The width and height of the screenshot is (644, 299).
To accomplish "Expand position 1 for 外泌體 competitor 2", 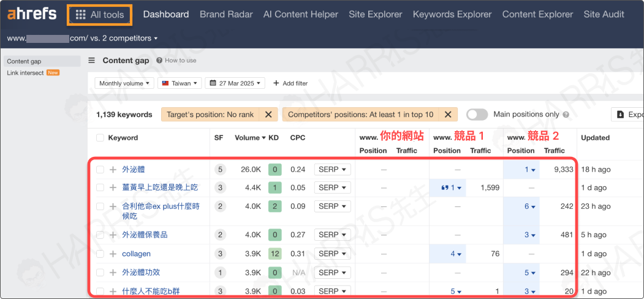I will (x=530, y=170).
